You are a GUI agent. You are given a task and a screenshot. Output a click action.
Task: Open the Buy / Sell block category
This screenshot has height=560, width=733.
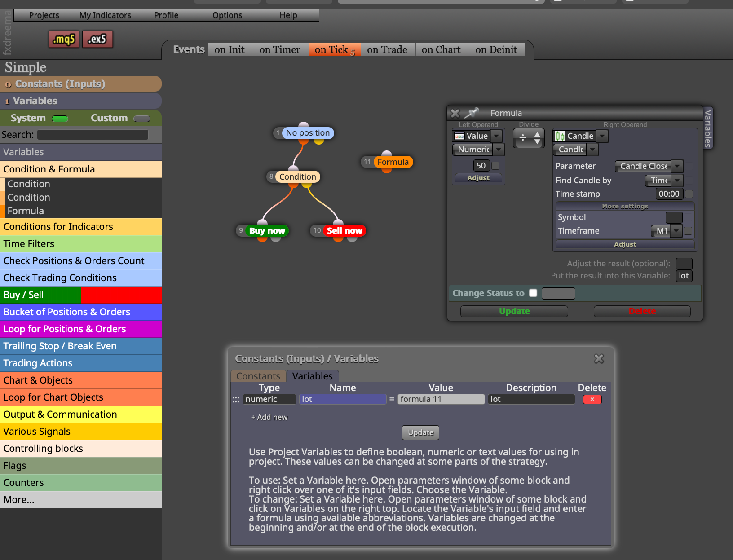tap(81, 295)
